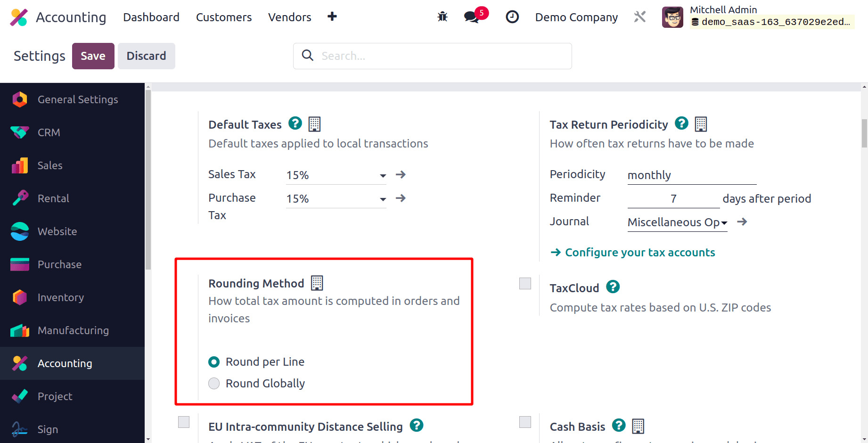This screenshot has height=443, width=868.
Task: Click the help icon beside TaxCloud
Action: [x=613, y=287]
